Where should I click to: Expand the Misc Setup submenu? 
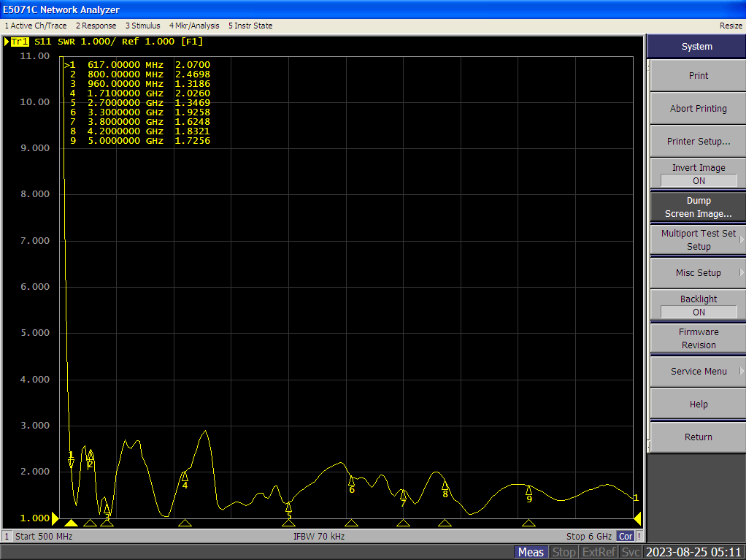click(x=698, y=272)
